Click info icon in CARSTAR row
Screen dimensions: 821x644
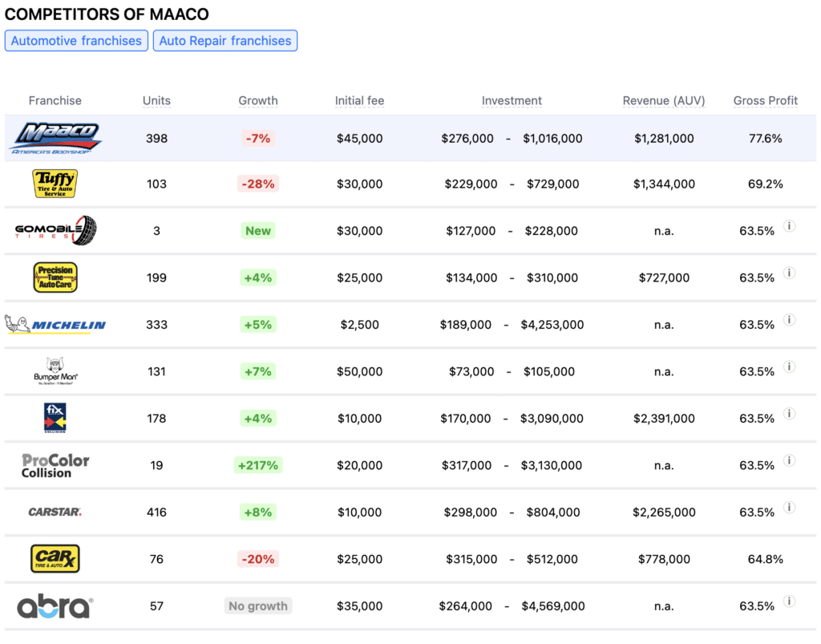(789, 508)
